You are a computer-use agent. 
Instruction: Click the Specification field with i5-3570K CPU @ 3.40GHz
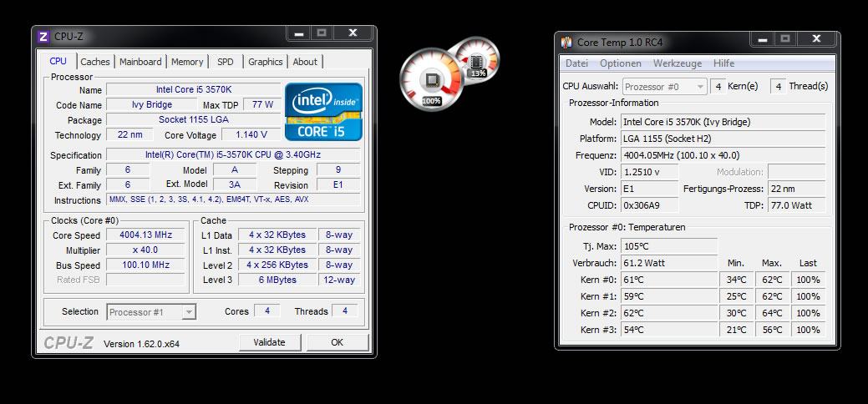point(233,155)
